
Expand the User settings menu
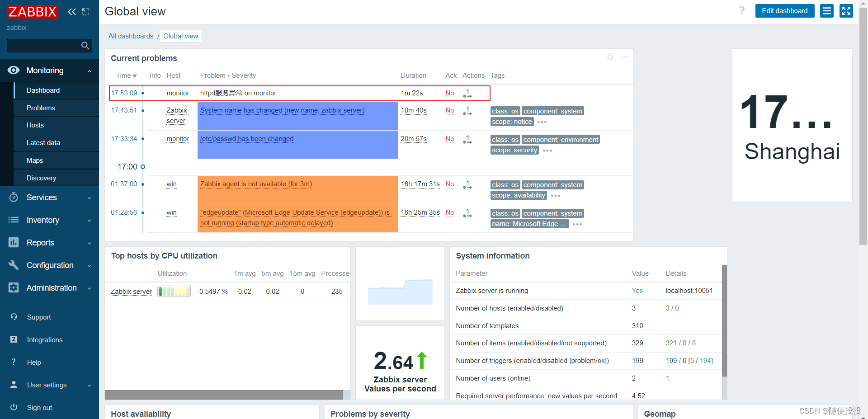(89, 386)
